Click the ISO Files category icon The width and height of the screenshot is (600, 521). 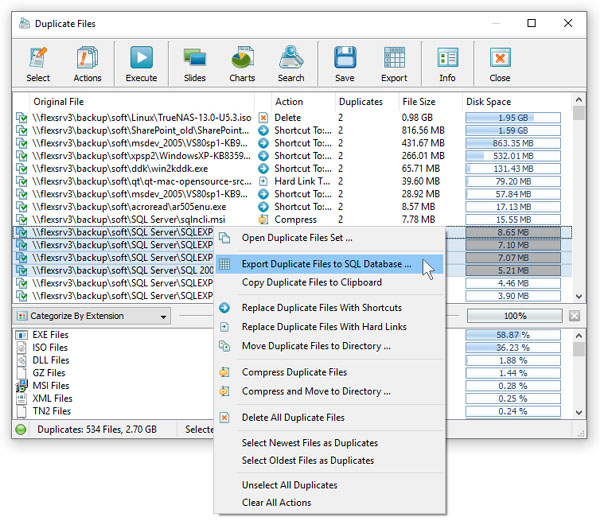click(x=22, y=348)
